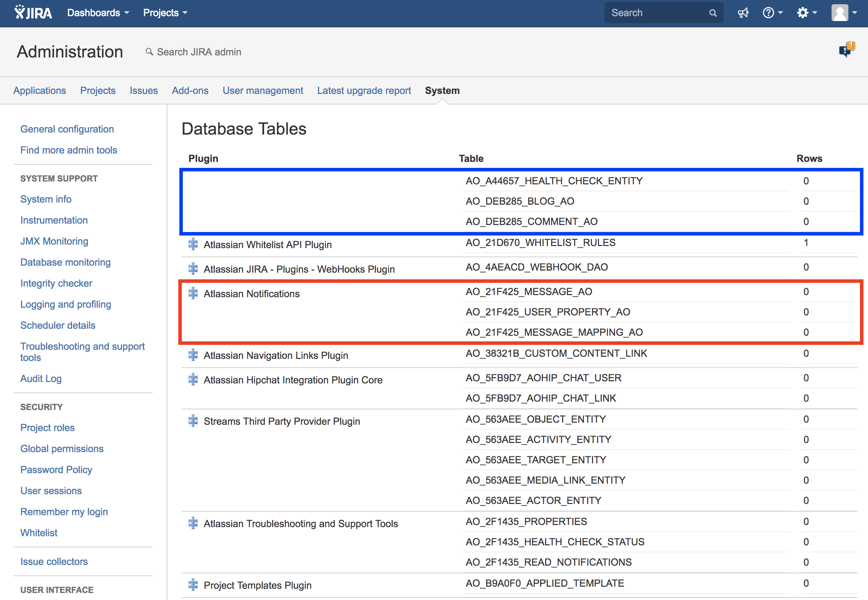Click plugin icon next to Atlassian Notifications

click(x=193, y=293)
